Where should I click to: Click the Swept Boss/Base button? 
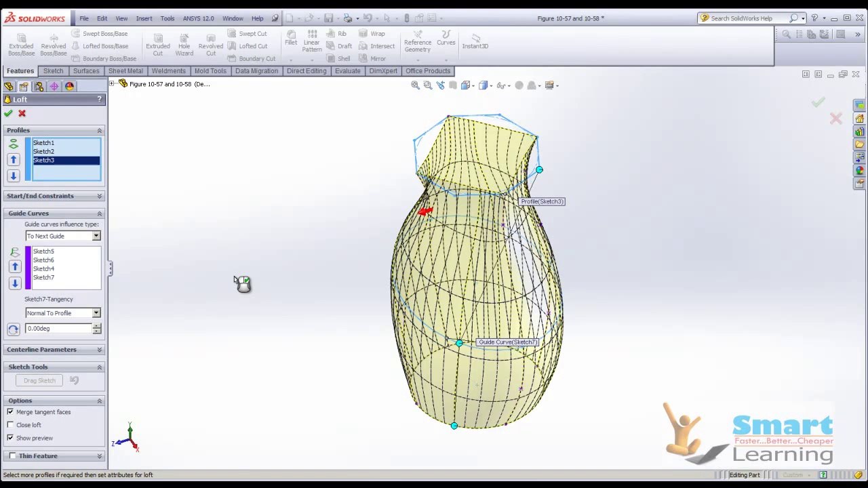coord(100,34)
